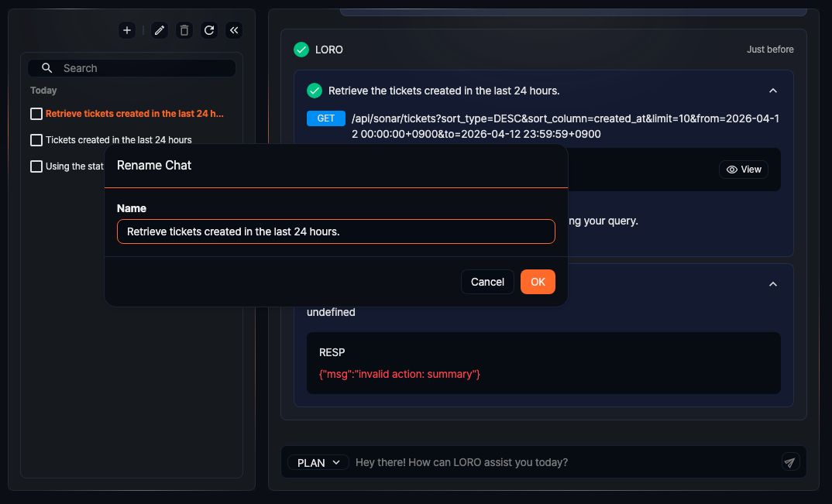Click the GET method badge

[x=325, y=118]
